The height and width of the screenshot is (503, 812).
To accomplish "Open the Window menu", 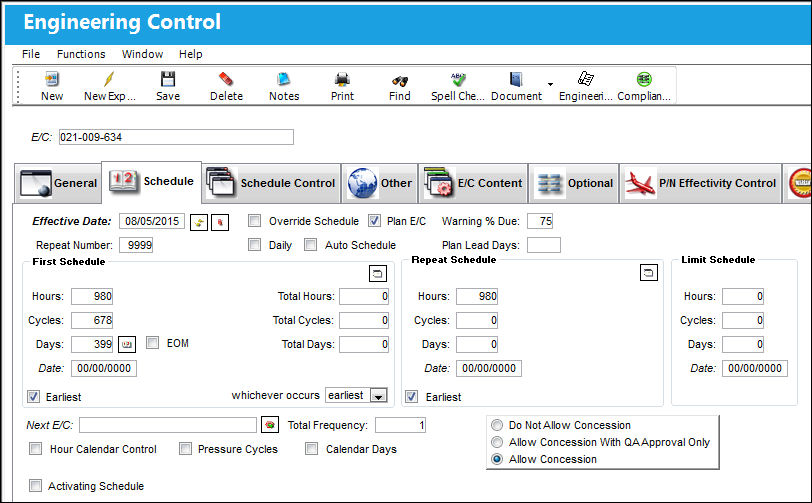I will (142, 54).
